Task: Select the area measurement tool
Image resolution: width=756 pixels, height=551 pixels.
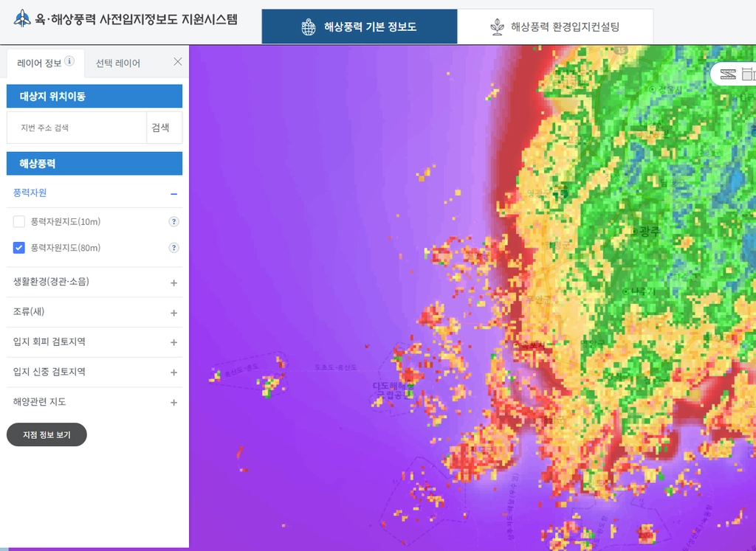Action: [x=749, y=74]
